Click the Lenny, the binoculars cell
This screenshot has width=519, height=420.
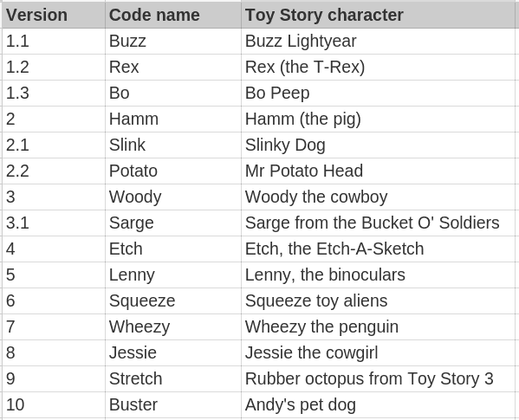click(x=378, y=275)
